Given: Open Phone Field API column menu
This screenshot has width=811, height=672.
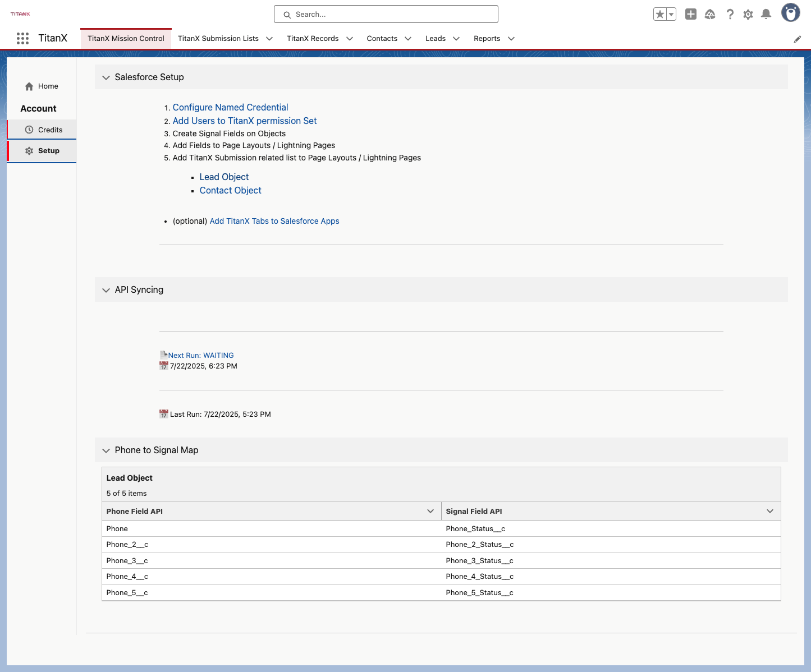Looking at the screenshot, I should pyautogui.click(x=430, y=511).
